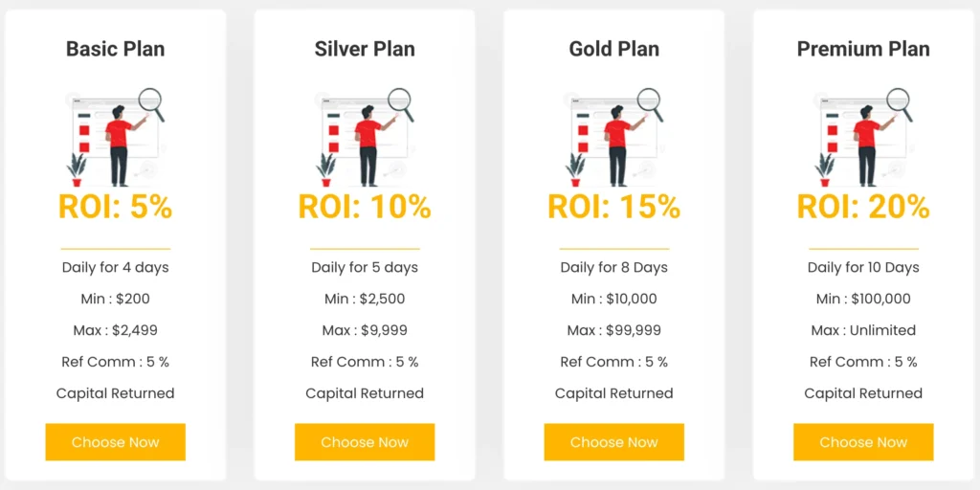Click magnifying glass in Premium Plan card

pyautogui.click(x=899, y=101)
